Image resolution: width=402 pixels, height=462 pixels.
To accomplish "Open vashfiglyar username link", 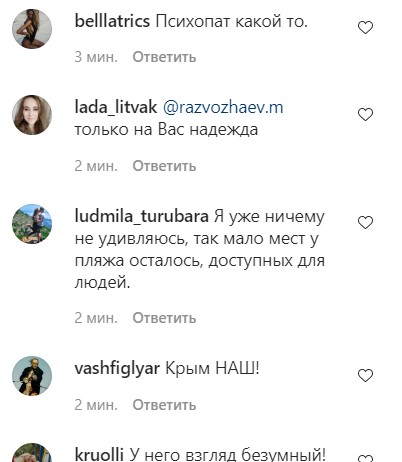I will pos(117,369).
